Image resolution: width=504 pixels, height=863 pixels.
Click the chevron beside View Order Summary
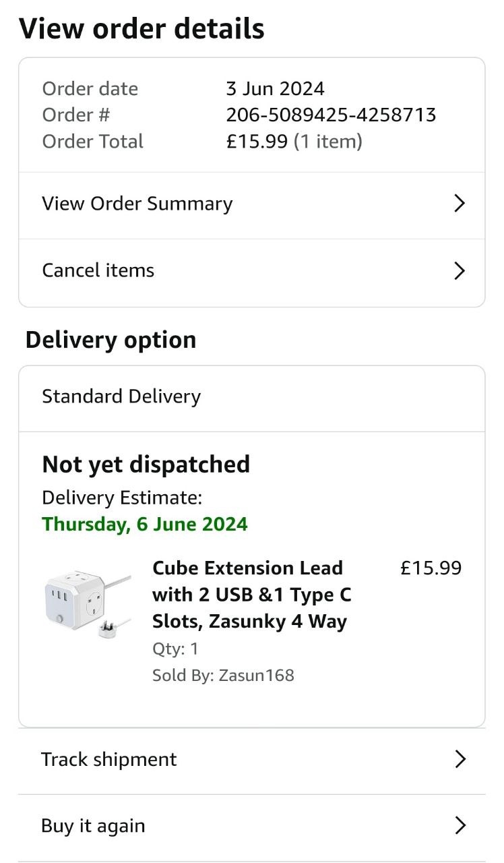click(x=460, y=204)
